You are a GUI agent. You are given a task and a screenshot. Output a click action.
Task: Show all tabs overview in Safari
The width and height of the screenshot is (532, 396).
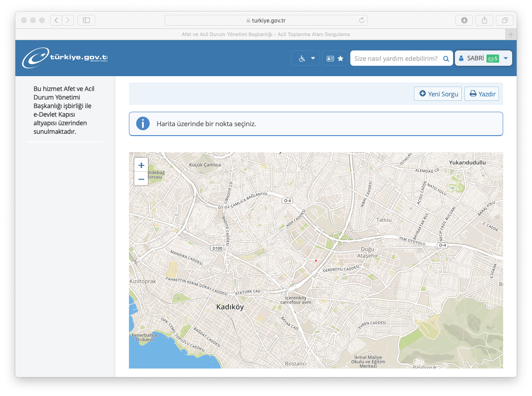[504, 20]
